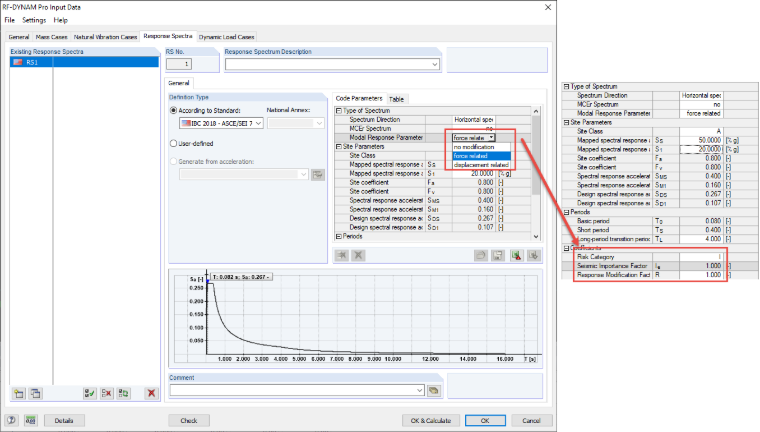Select RS1 in Existing Response Spectra list
This screenshot has width=760, height=432.
click(x=84, y=62)
